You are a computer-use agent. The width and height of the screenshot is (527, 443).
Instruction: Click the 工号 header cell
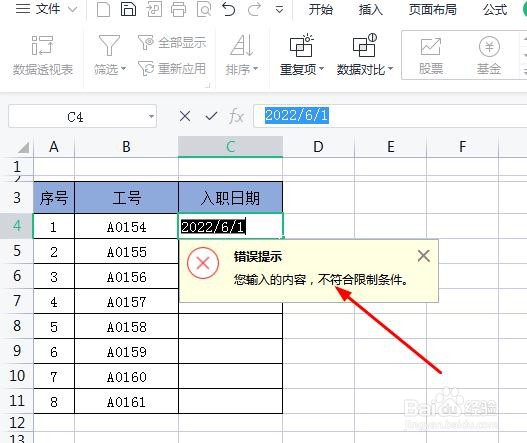126,198
